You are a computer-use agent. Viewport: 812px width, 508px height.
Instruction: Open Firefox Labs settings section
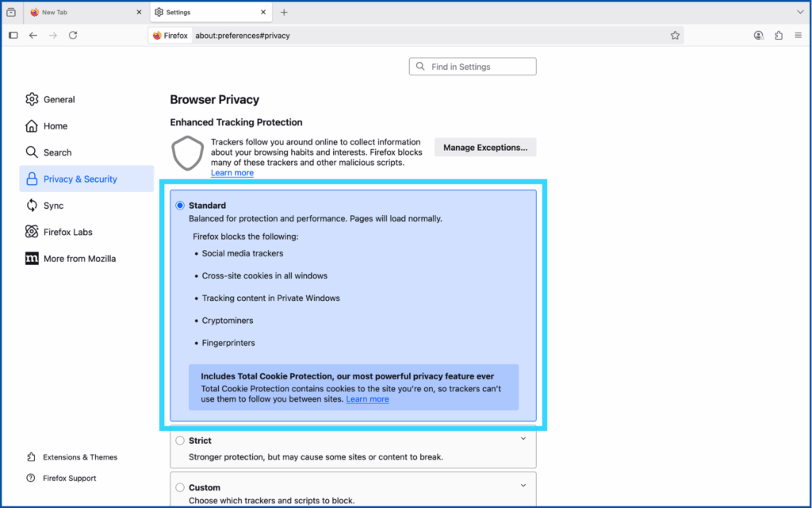(67, 232)
